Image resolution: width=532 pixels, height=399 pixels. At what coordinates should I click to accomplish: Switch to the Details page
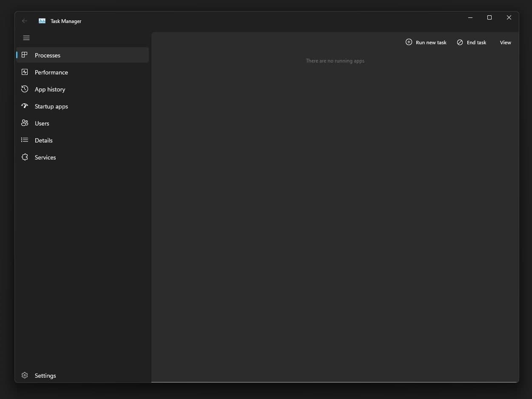pyautogui.click(x=44, y=140)
